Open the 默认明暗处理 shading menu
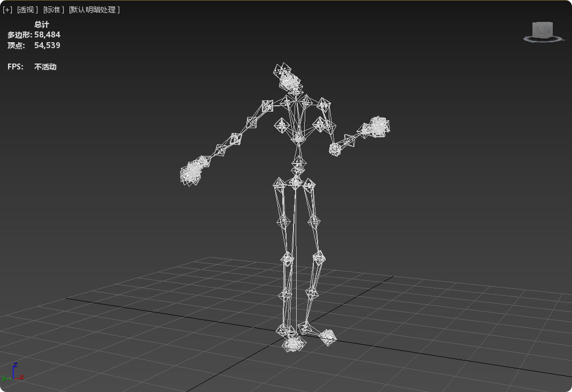This screenshot has width=572, height=392. tap(94, 10)
